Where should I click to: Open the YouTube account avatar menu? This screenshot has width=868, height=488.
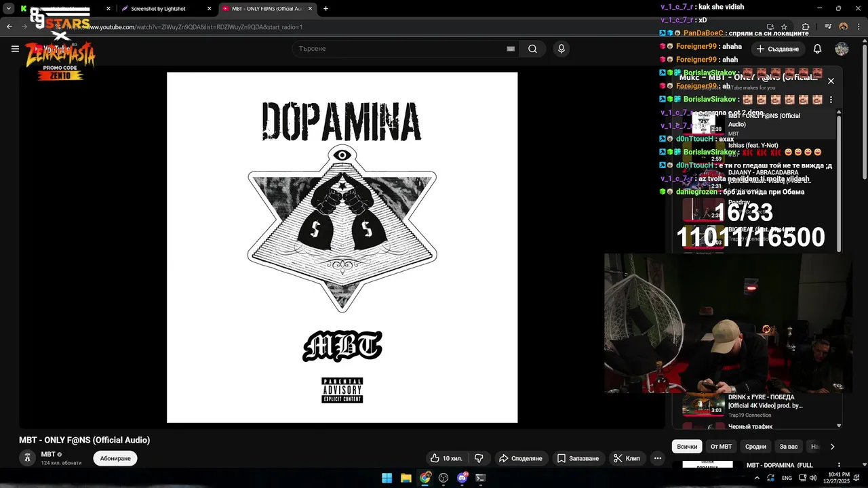click(842, 49)
